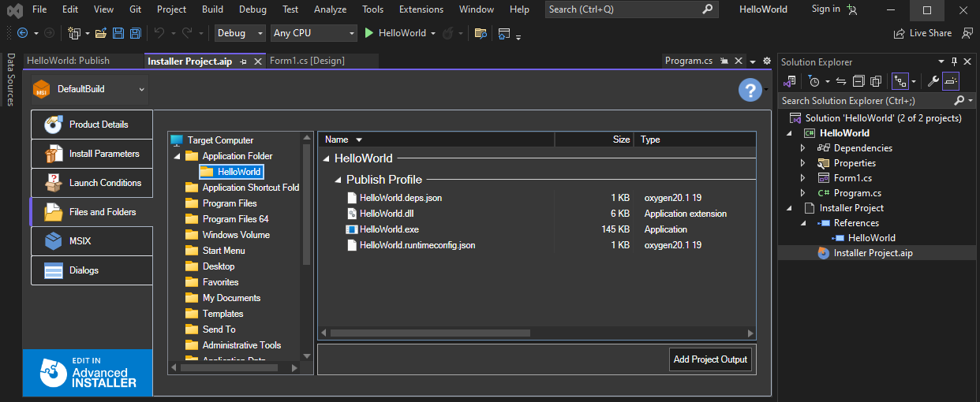Select Program.cs in Solution Explorer
Image resolution: width=980 pixels, height=402 pixels.
pyautogui.click(x=857, y=193)
